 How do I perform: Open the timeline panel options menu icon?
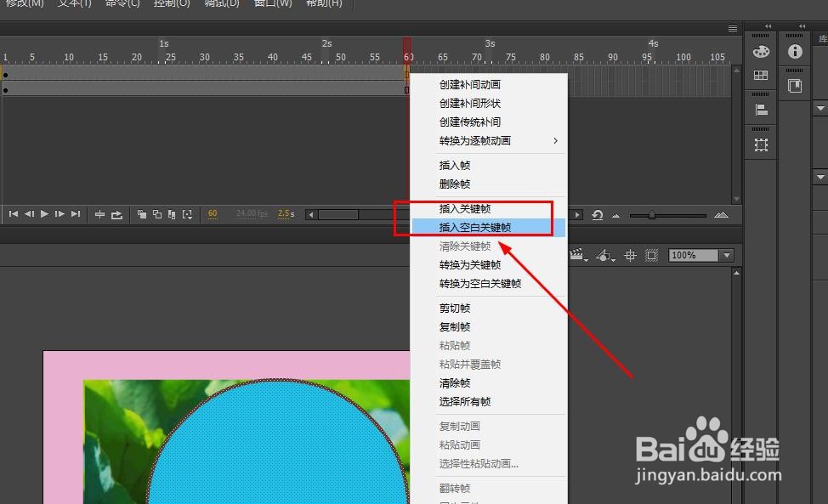pos(733,29)
